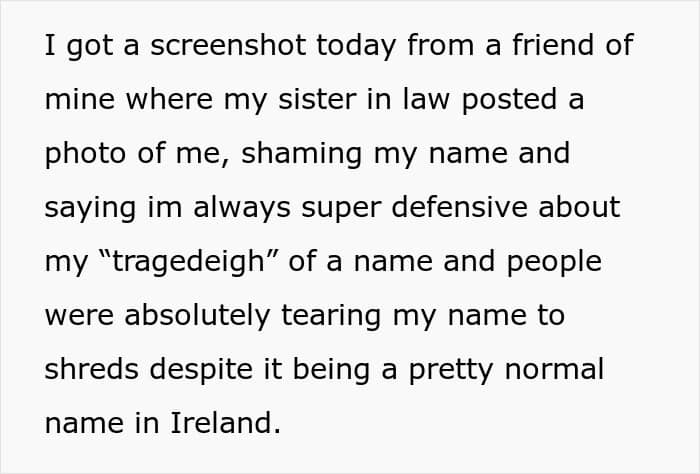Place cursor on the word "always"
The image size is (700, 474).
[240, 208]
